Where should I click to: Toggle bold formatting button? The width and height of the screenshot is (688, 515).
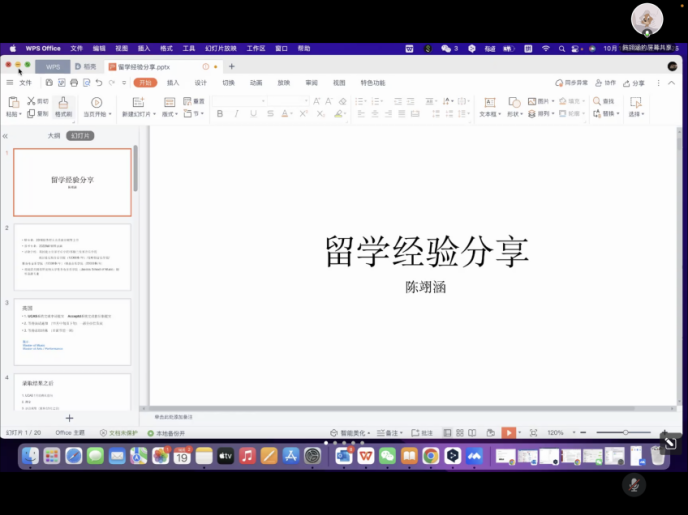point(219,114)
